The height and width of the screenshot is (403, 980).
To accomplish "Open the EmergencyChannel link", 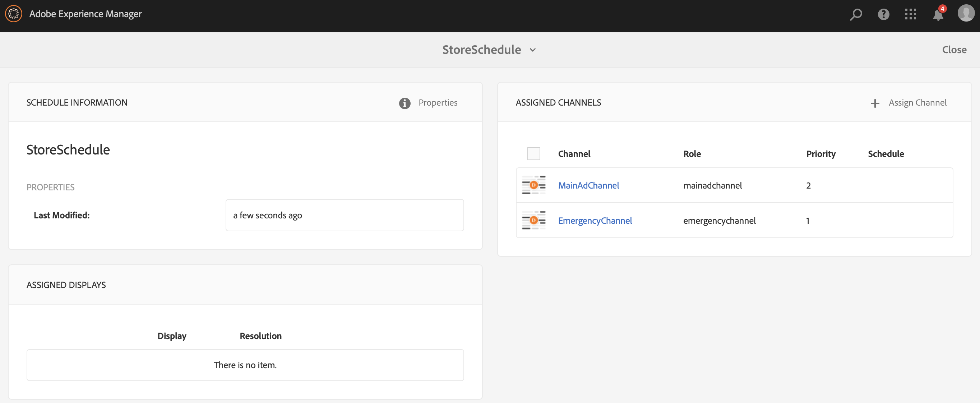I will point(595,220).
